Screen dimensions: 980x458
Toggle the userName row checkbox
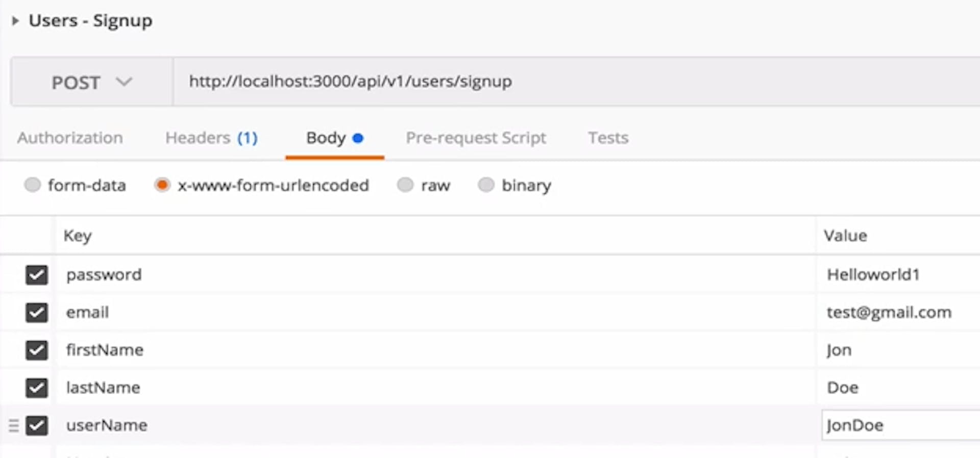(x=37, y=425)
